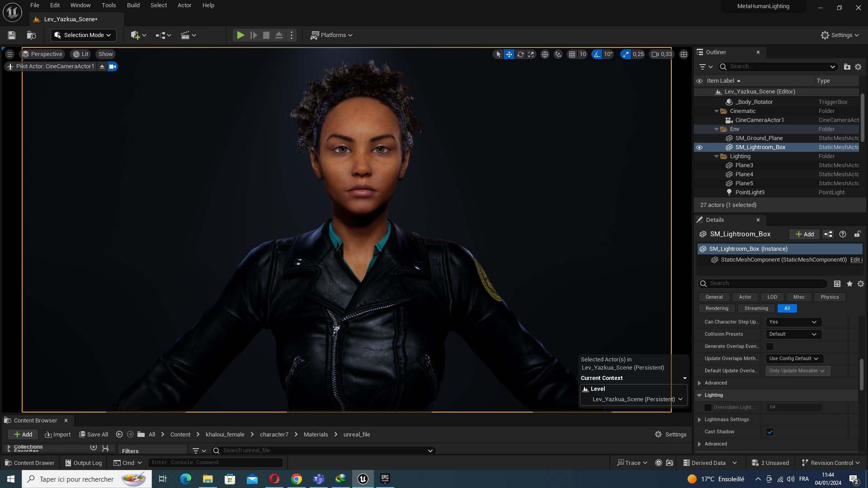Open play options three-dot menu

click(292, 35)
